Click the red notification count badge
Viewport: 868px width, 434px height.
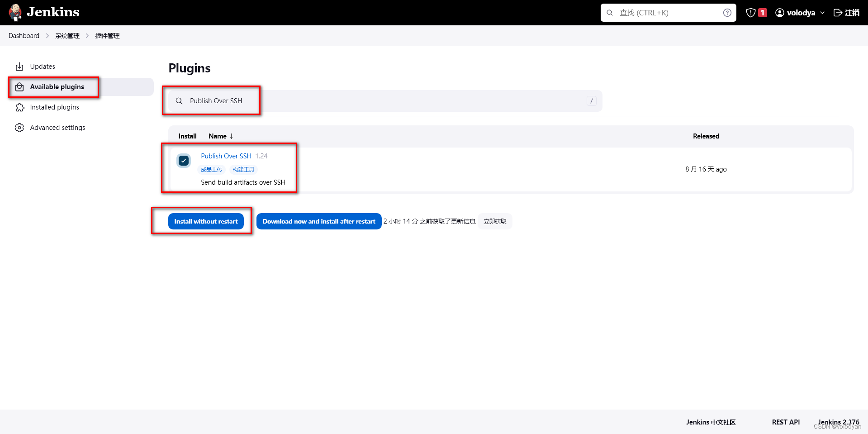pos(763,13)
